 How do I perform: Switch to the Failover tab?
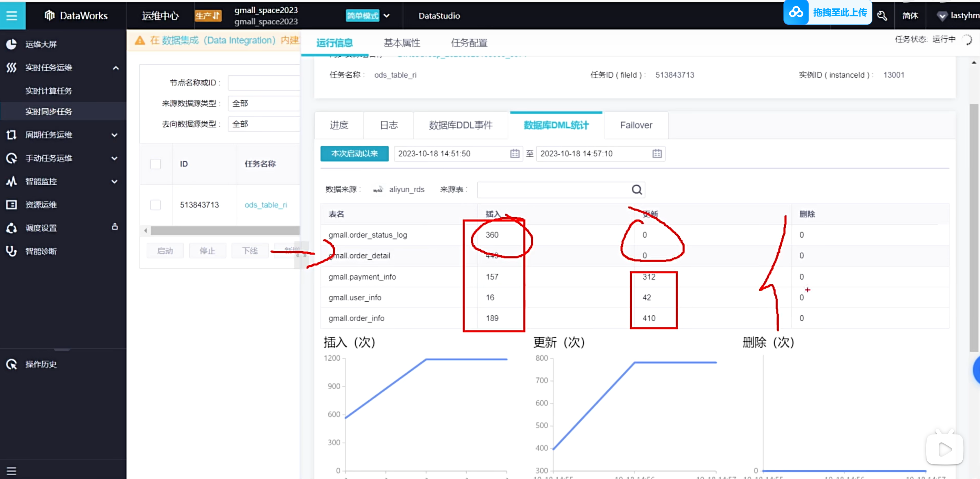[x=636, y=125]
